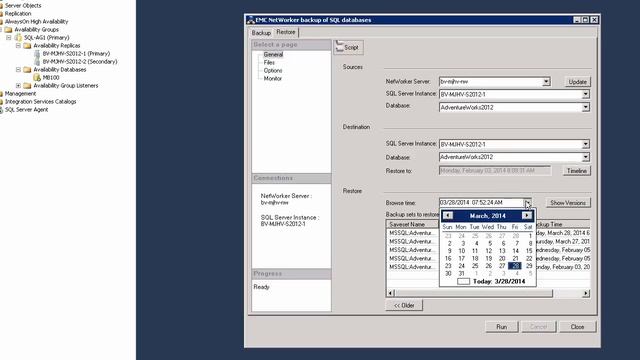
Task: Click the Update button
Action: click(x=577, y=82)
